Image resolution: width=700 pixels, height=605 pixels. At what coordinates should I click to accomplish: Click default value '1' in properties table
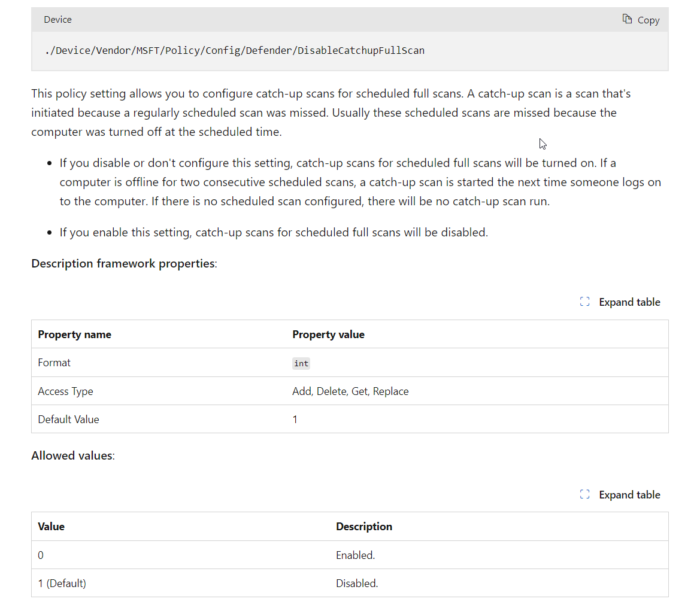click(x=295, y=419)
